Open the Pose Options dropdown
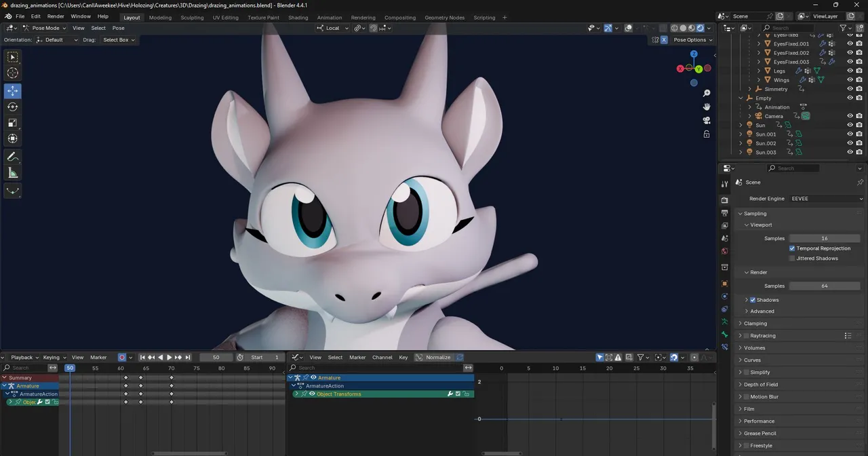 tap(692, 40)
